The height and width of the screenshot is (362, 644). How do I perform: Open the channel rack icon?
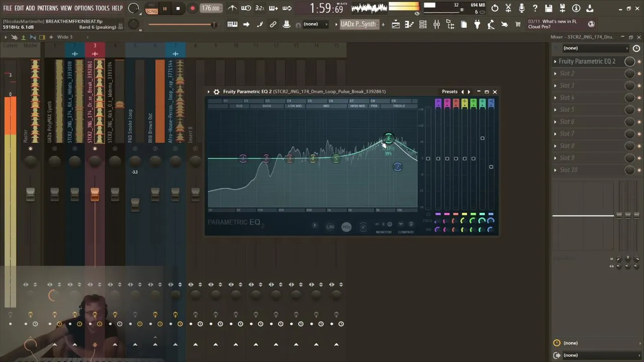pyautogui.click(x=423, y=24)
